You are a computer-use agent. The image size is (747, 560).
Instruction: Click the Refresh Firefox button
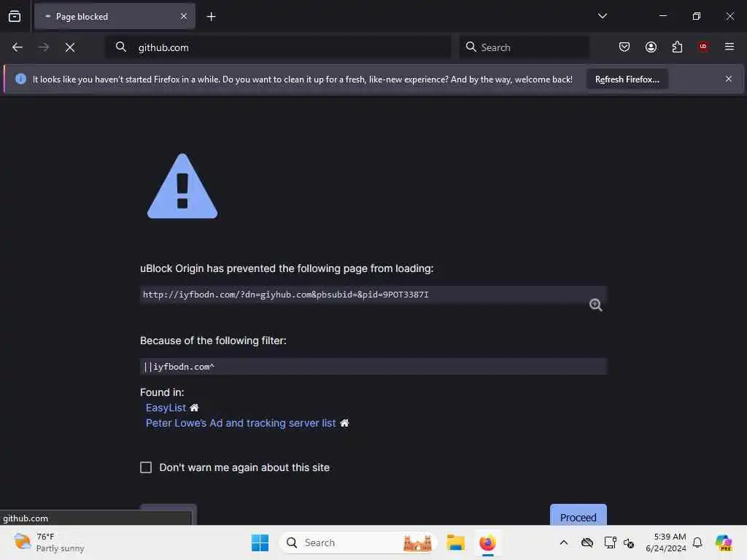point(627,79)
